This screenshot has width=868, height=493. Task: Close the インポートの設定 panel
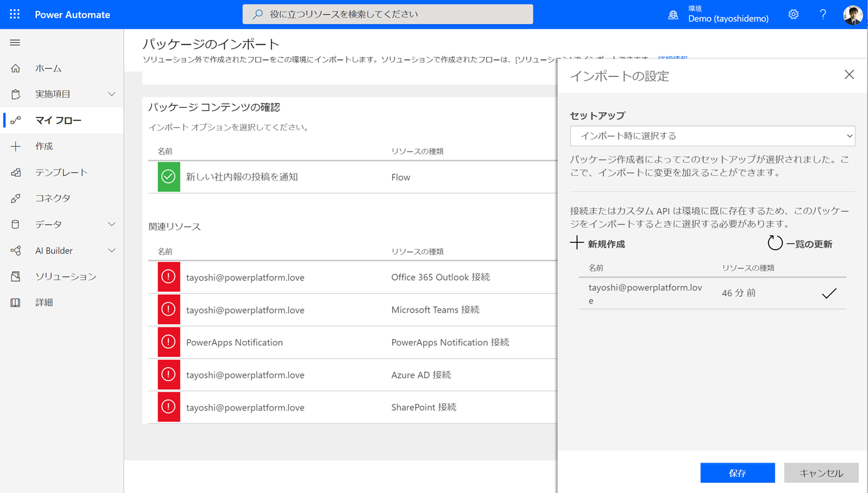(x=849, y=74)
